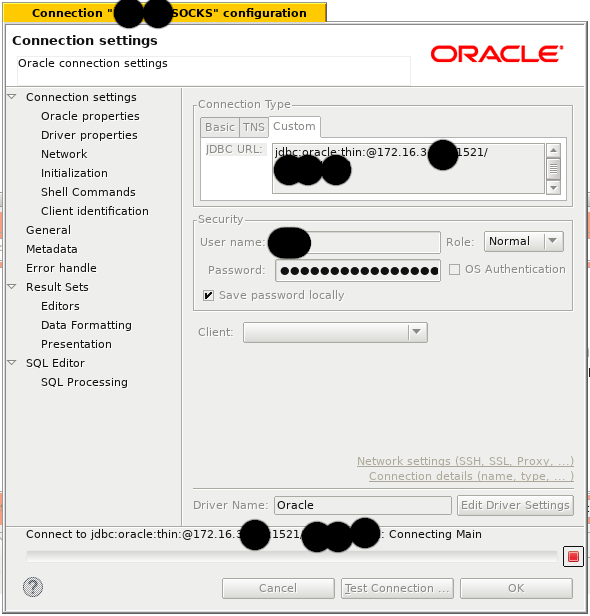
Task: Click the 'Oracle connection settings' description text
Action: [x=93, y=63]
